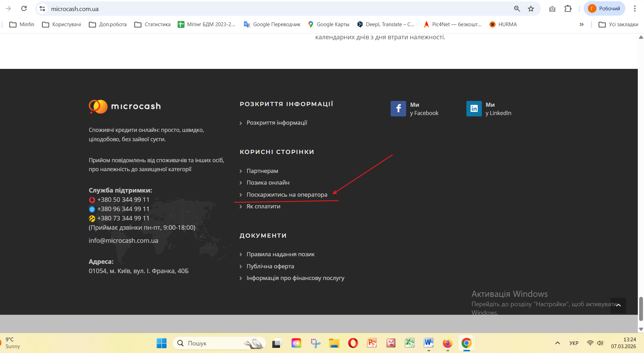Click the info@microcash.com.ua email link
The height and width of the screenshot is (353, 644).
point(123,240)
